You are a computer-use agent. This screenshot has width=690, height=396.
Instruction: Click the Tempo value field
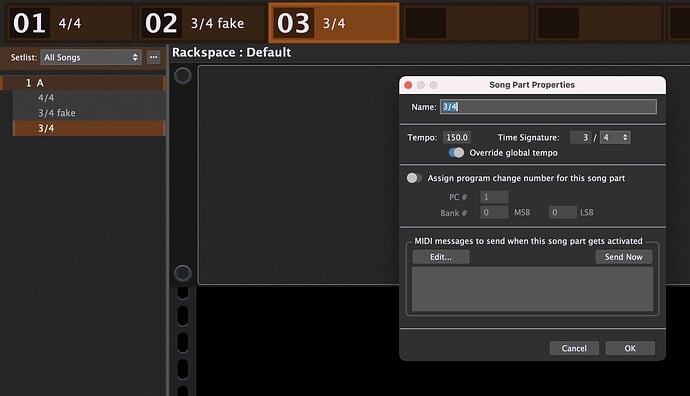coord(457,137)
